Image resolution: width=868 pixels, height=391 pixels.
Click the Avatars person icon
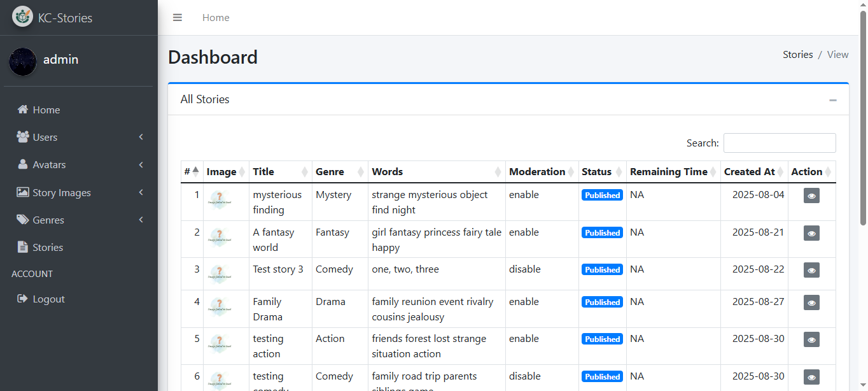click(x=23, y=164)
